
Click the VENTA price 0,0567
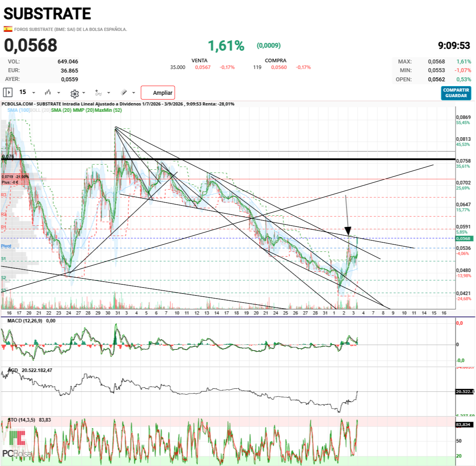pos(203,67)
